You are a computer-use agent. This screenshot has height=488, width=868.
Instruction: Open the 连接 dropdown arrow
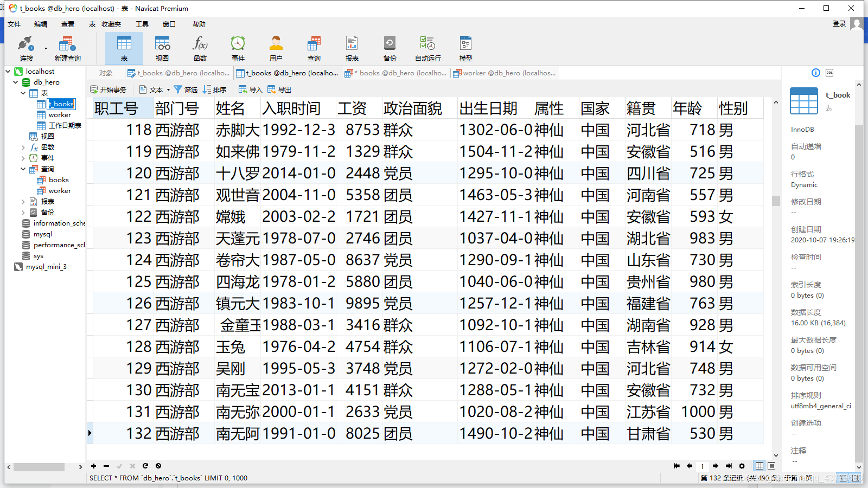46,49
